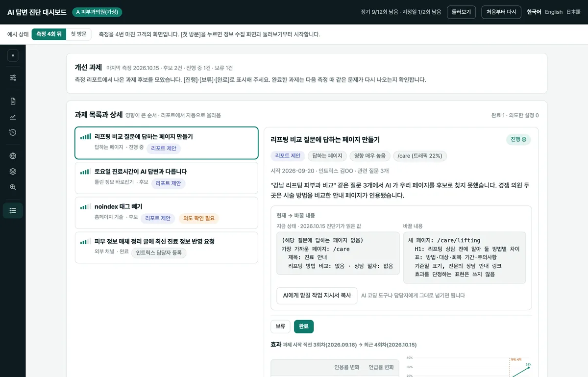
Task: Click '/care (트래픽 22%)' chip
Action: click(420, 156)
